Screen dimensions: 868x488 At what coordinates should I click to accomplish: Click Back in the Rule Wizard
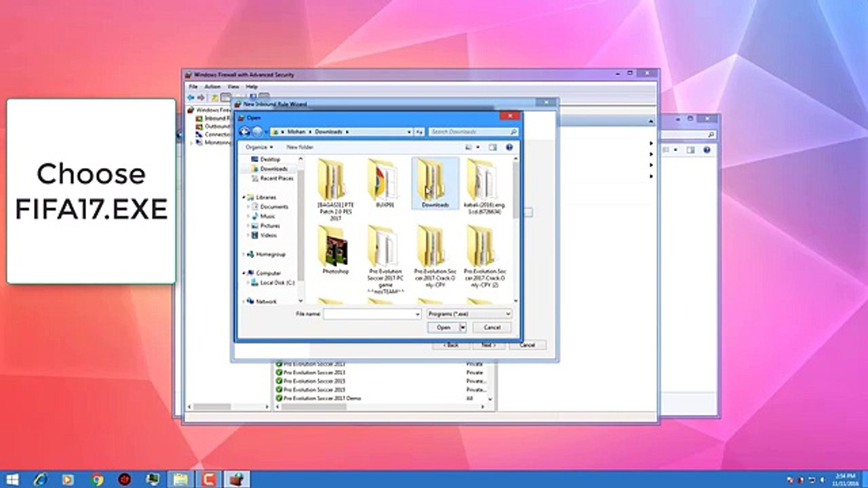tap(450, 345)
